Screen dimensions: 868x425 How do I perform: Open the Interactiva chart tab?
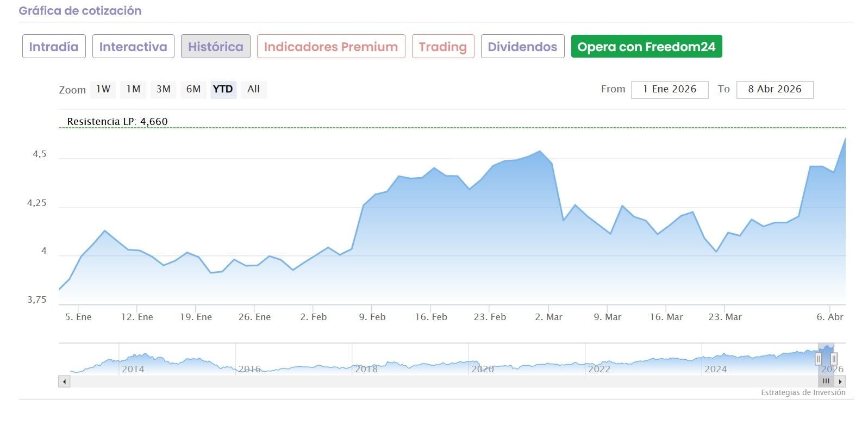click(x=133, y=47)
